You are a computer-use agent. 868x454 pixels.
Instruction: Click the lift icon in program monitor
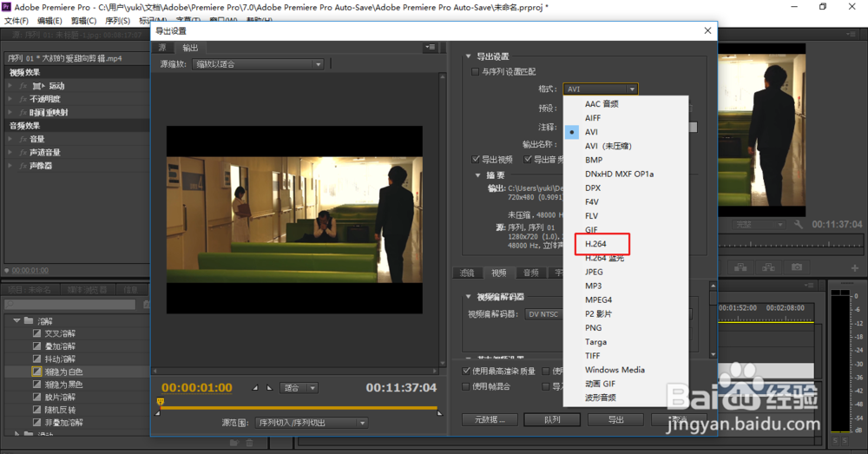click(x=740, y=267)
